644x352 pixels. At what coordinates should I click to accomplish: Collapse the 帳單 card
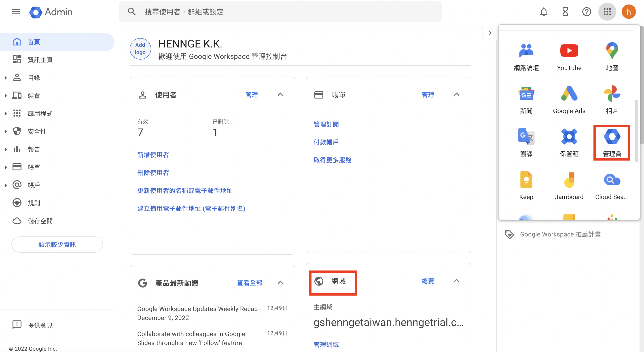[x=456, y=94]
